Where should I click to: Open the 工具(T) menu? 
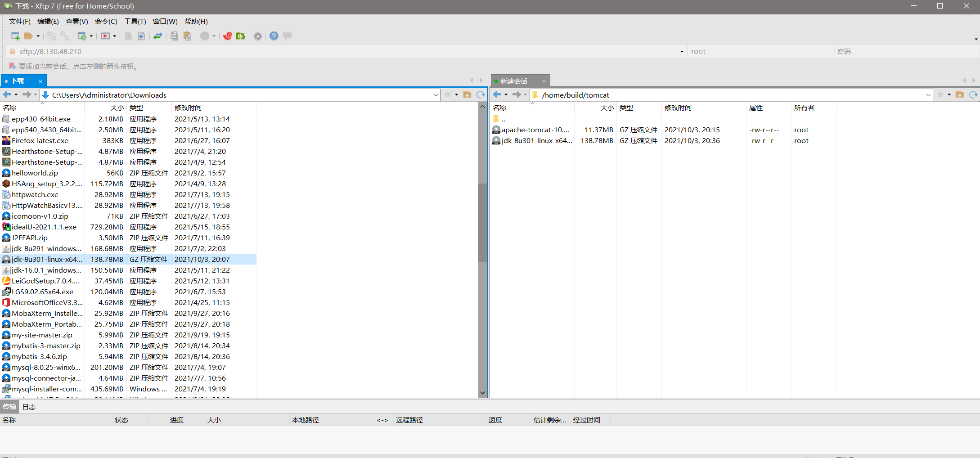pos(135,22)
